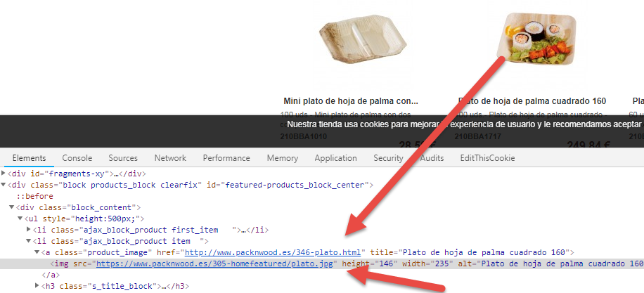
Task: Open the Sources tab
Action: point(123,158)
